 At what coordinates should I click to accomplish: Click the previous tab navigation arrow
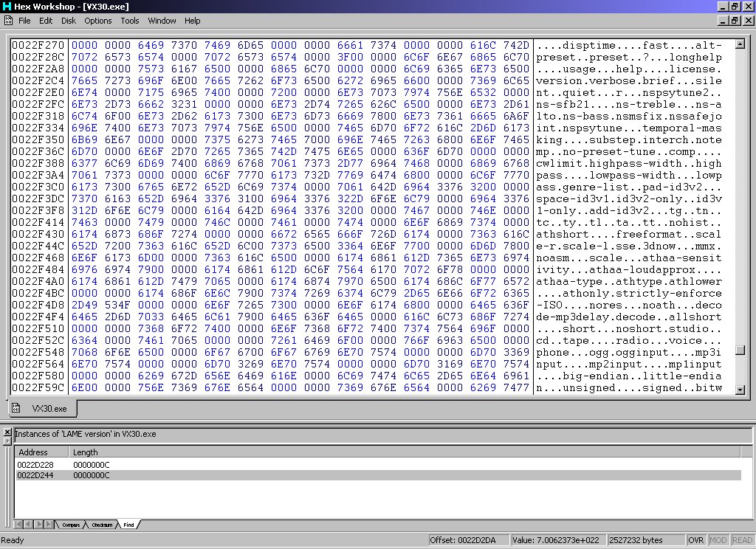click(28, 525)
